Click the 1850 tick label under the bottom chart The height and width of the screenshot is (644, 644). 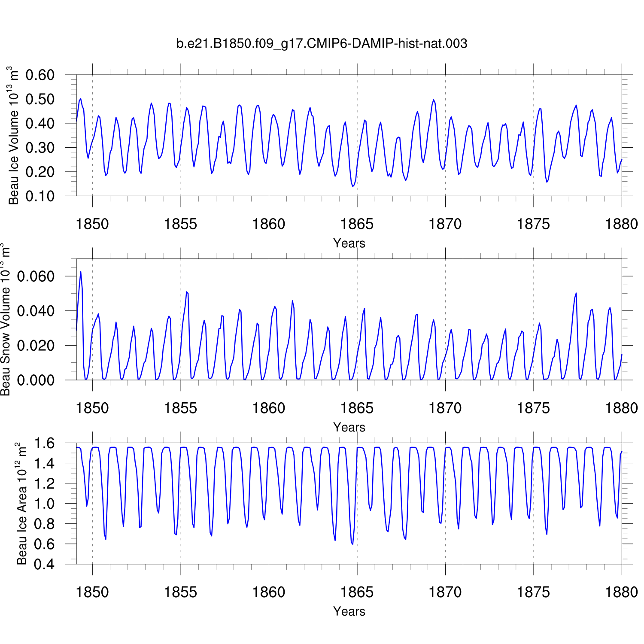pyautogui.click(x=92, y=592)
